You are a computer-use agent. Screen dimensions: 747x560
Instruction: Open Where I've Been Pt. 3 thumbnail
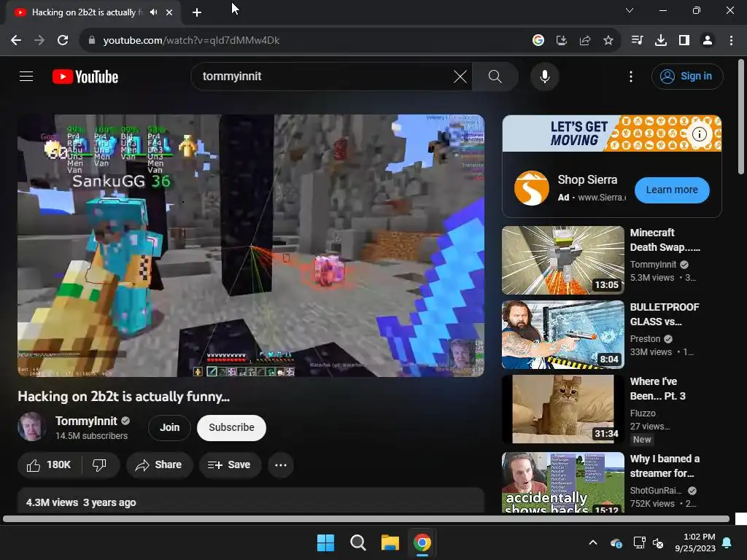[562, 408]
